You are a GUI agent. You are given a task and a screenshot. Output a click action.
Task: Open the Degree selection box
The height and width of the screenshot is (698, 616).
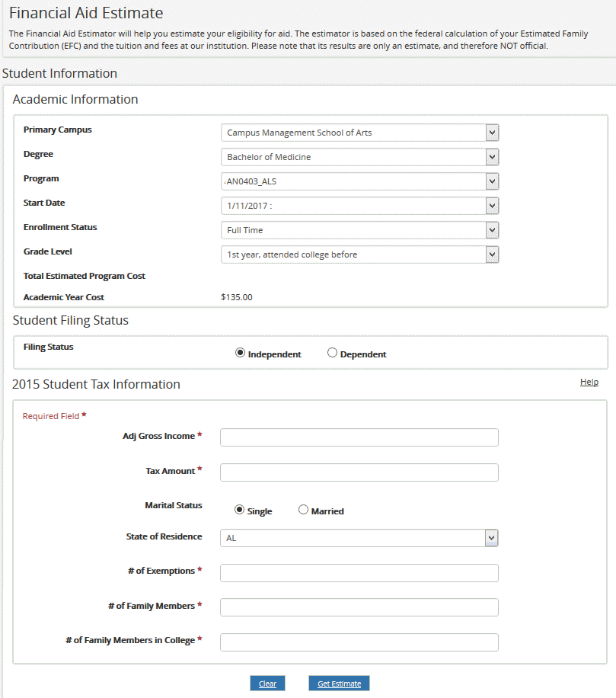click(358, 156)
